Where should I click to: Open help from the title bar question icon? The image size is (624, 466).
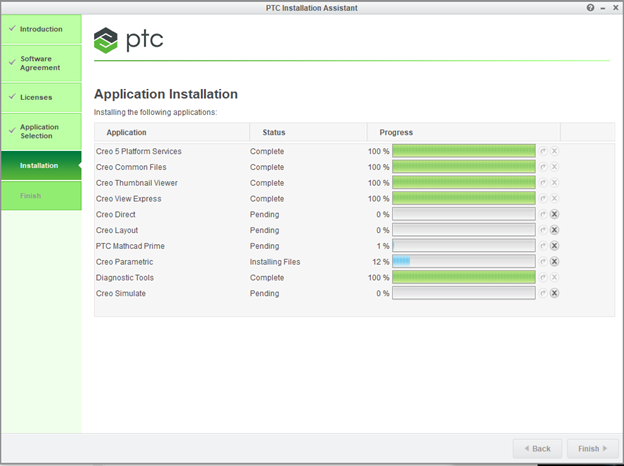(590, 8)
